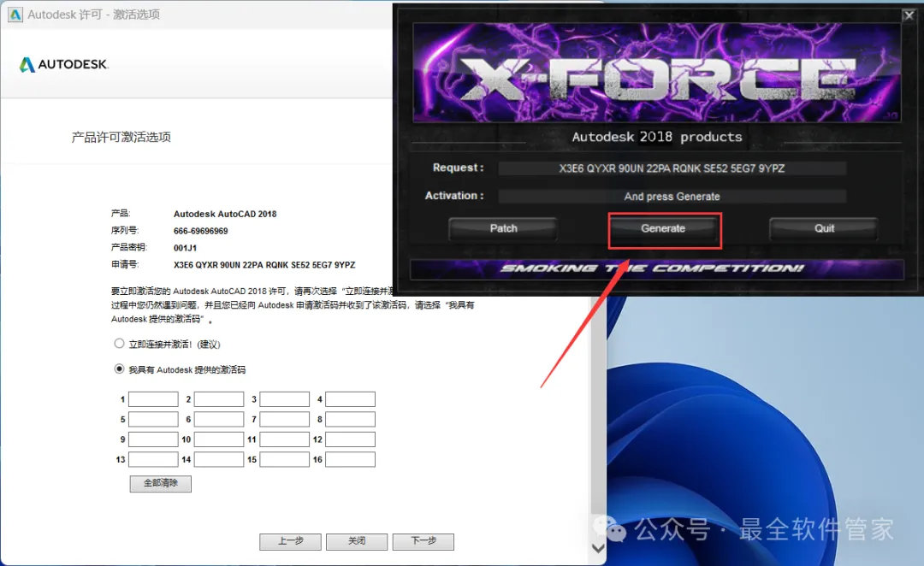
Task: Click the 'Autodesk 2018 products' caption in X-Force
Action: pos(657,137)
